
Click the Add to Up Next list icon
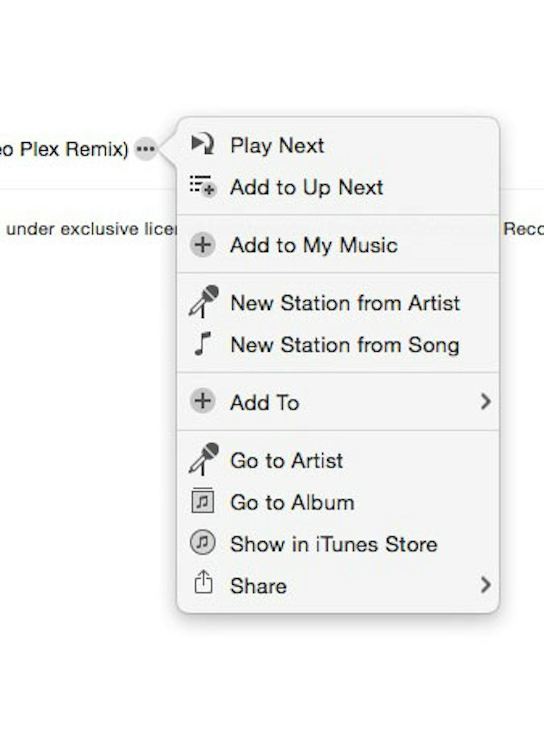pyautogui.click(x=203, y=185)
